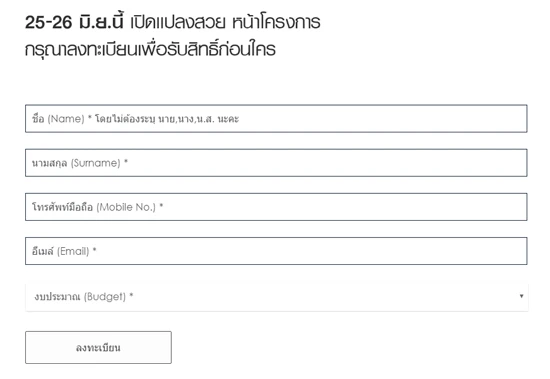
Task: Select the โทรศัพท์มือถือ (Mobile No.) field
Action: point(276,207)
